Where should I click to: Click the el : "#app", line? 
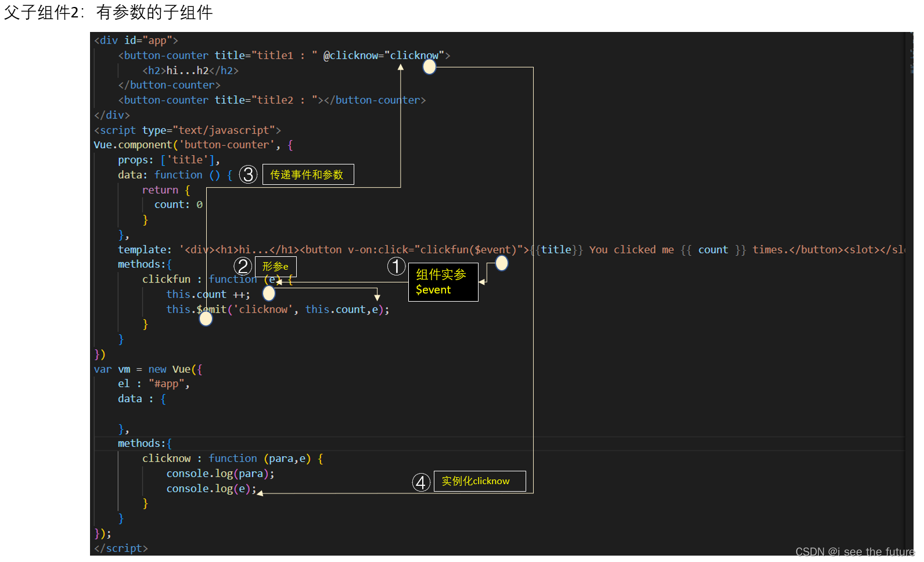154,384
